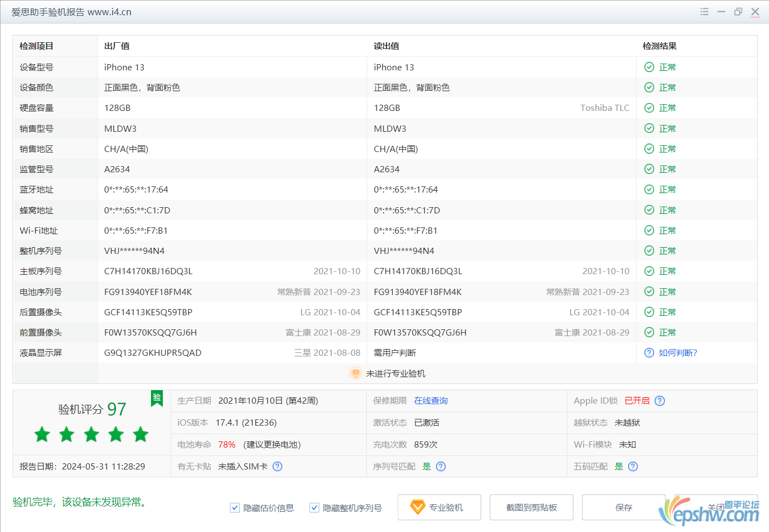Click the green 验 badge on score panel
The image size is (769, 532).
pyautogui.click(x=157, y=398)
